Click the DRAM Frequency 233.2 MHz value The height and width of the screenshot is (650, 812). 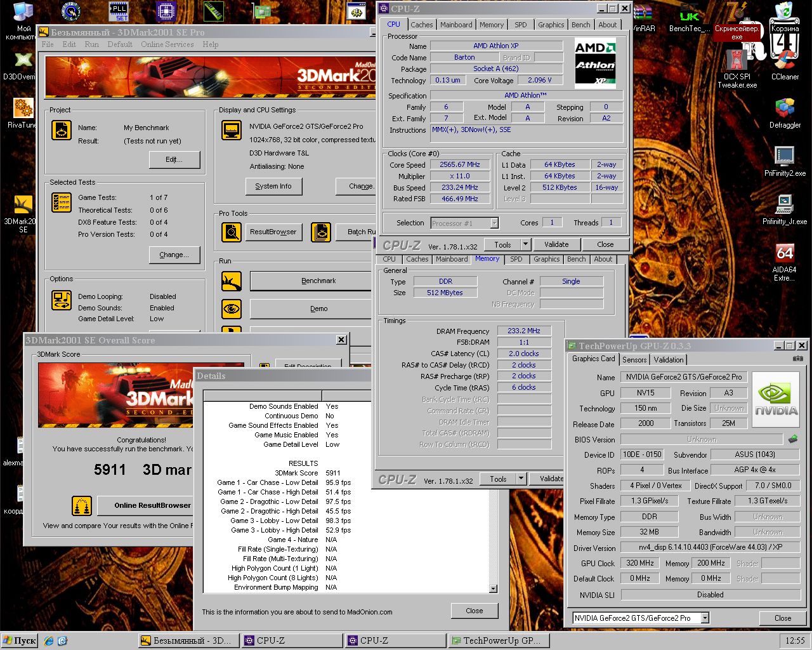(x=524, y=331)
